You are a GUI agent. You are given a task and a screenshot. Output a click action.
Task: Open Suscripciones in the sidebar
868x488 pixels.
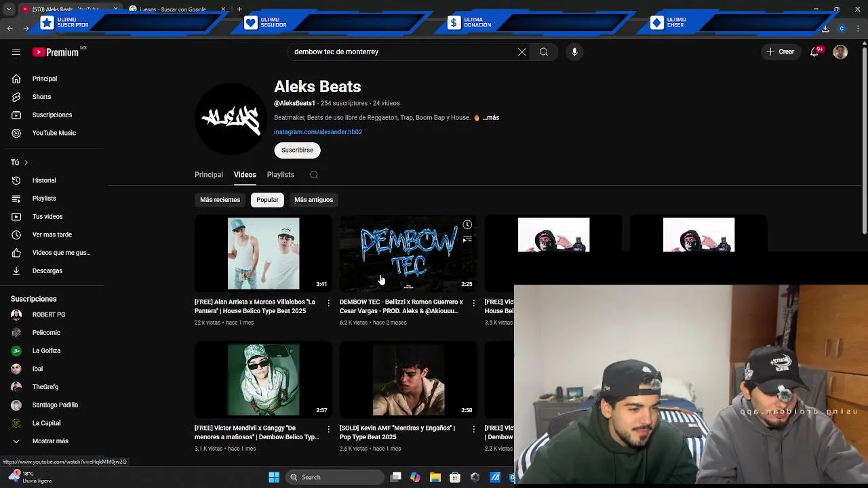(52, 115)
